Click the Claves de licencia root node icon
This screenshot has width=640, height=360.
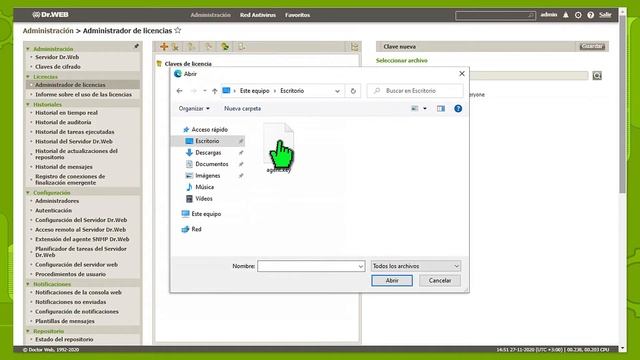pyautogui.click(x=159, y=64)
